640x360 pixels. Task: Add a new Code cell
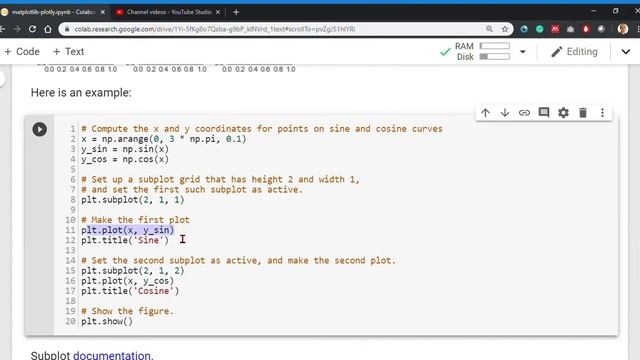click(22, 52)
